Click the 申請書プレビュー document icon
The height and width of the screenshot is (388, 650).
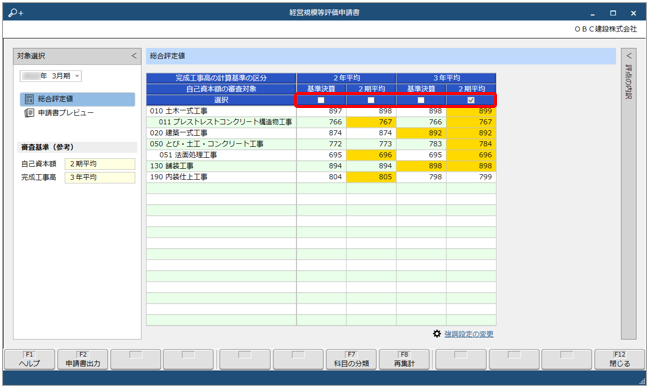tap(29, 113)
